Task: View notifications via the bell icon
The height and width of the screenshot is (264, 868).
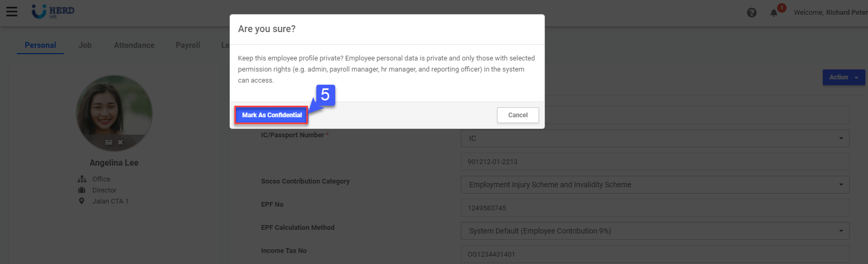Action: pos(774,13)
